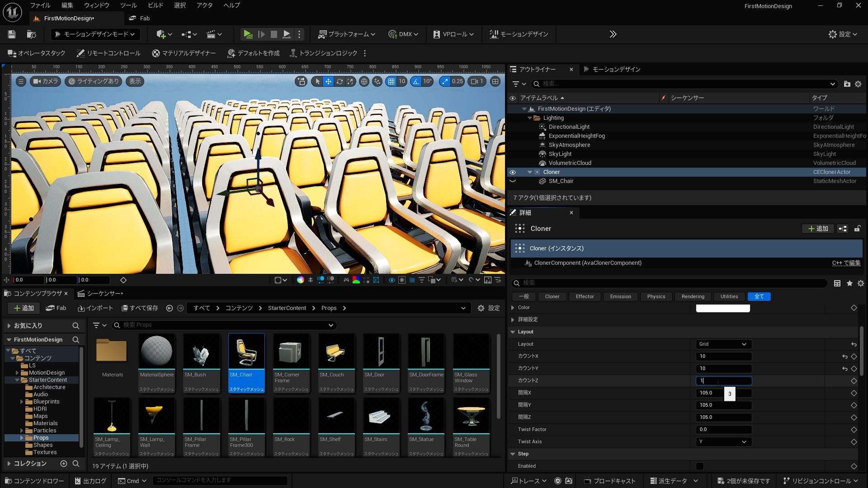This screenshot has height=488, width=868.
Task: Toggle Cloner visibility eye in Outliner
Action: pos(512,172)
